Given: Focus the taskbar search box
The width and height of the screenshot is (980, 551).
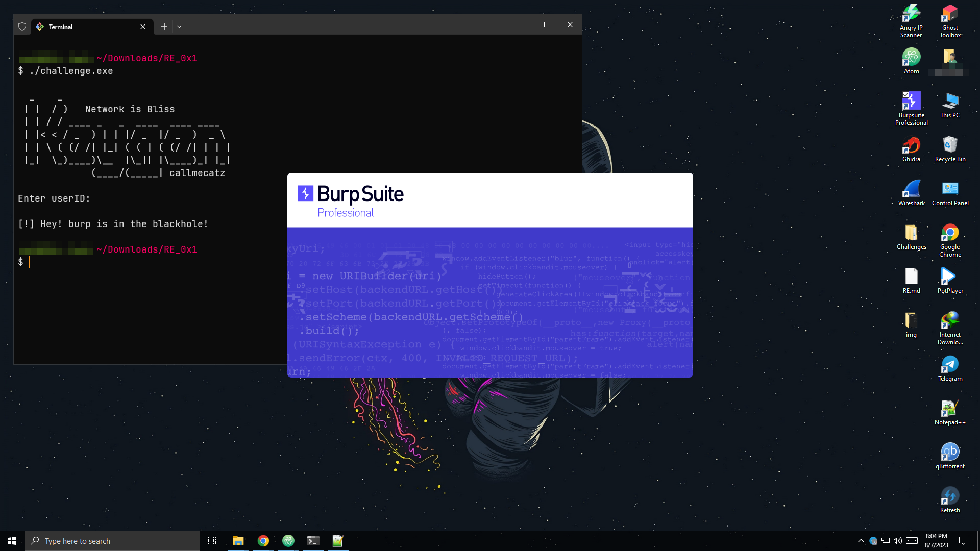Looking at the screenshot, I should (112, 541).
